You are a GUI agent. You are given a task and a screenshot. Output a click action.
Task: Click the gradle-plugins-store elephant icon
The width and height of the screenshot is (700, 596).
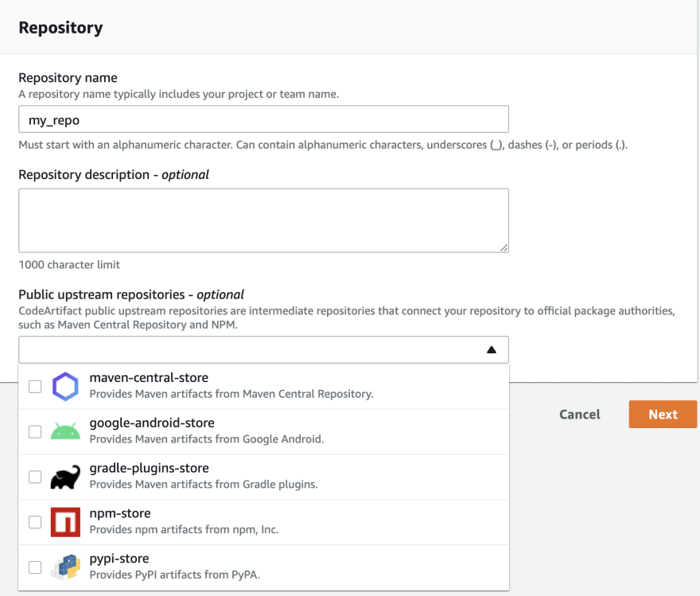coord(65,477)
